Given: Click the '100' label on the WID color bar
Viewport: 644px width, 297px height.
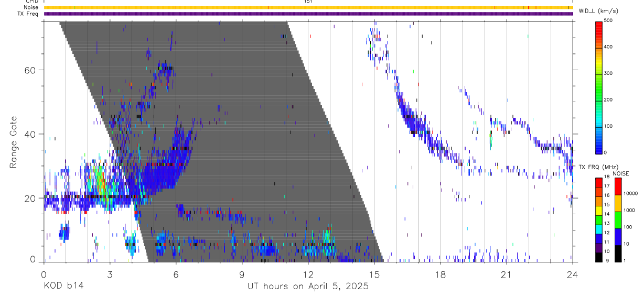Looking at the screenshot, I should coord(608,126).
